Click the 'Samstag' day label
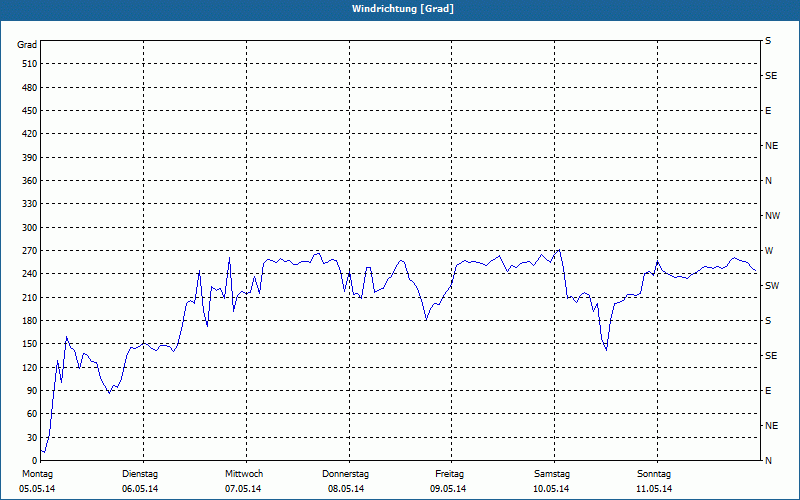 point(552,474)
